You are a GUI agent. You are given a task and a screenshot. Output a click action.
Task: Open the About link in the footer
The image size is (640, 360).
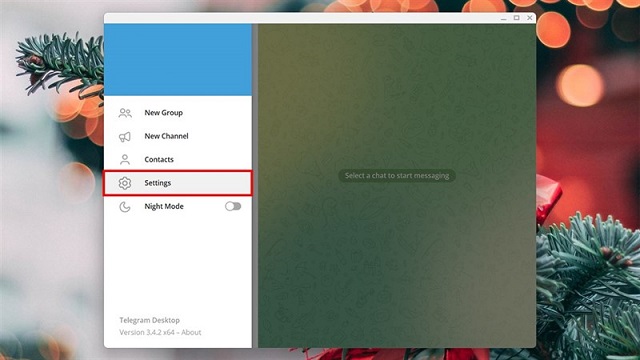point(191,332)
